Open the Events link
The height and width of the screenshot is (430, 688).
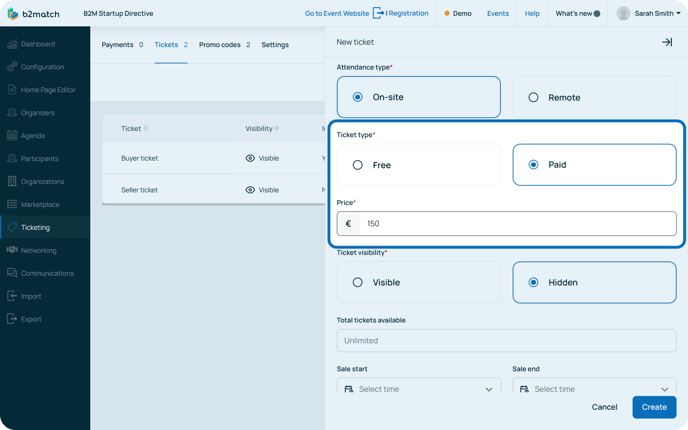click(x=498, y=14)
